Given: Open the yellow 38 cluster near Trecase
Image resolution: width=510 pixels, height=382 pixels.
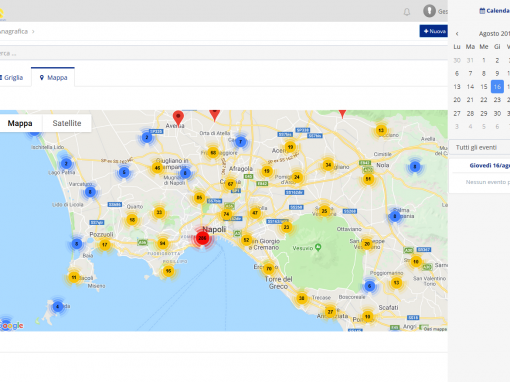Looking at the screenshot, I should (301, 298).
